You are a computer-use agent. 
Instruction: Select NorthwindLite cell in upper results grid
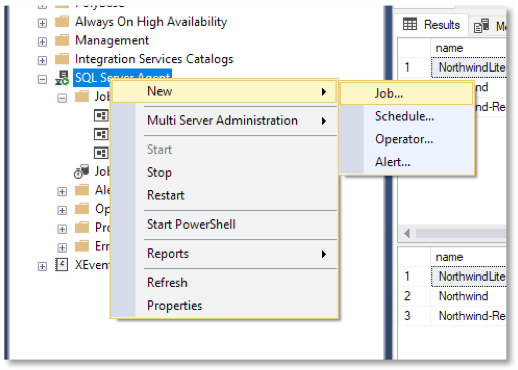coord(468,67)
